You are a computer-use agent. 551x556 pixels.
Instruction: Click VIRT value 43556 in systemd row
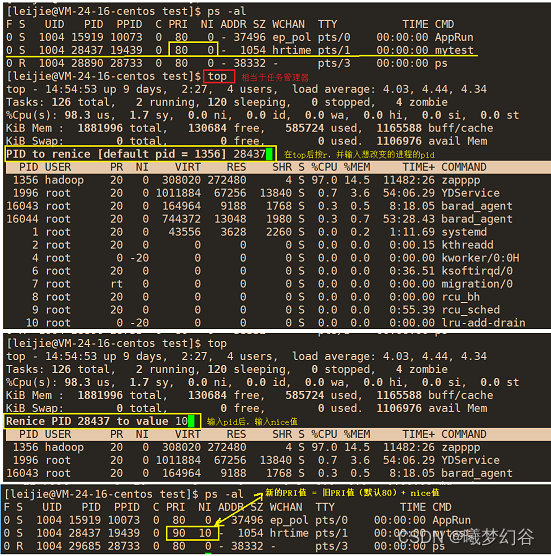point(185,232)
